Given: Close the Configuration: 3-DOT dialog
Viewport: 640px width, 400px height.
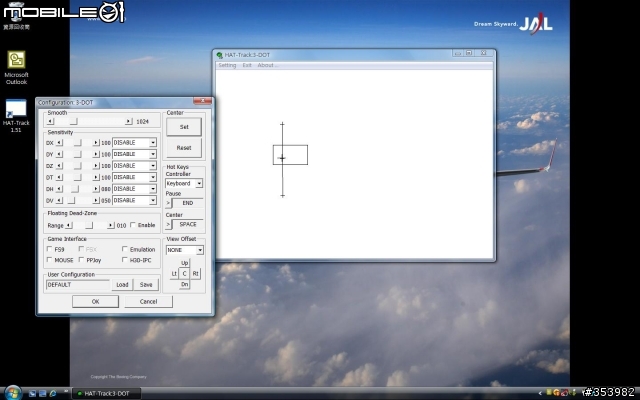Looking at the screenshot, I should tap(202, 101).
